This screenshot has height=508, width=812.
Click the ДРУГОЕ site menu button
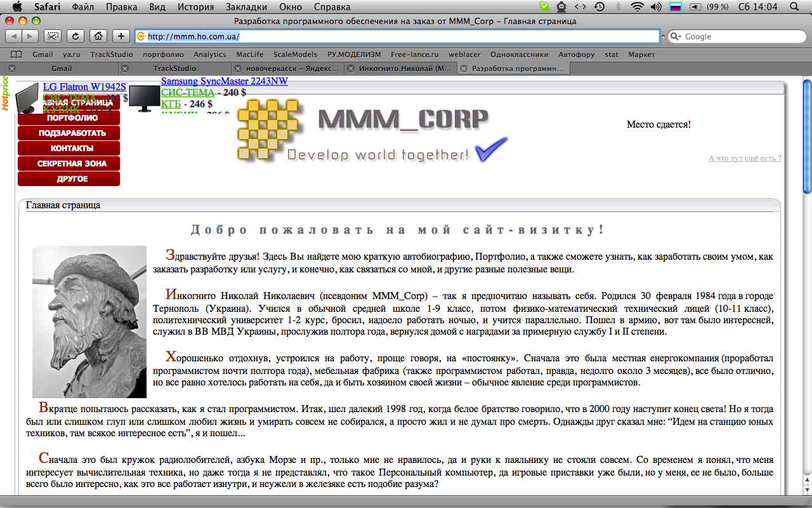(69, 178)
